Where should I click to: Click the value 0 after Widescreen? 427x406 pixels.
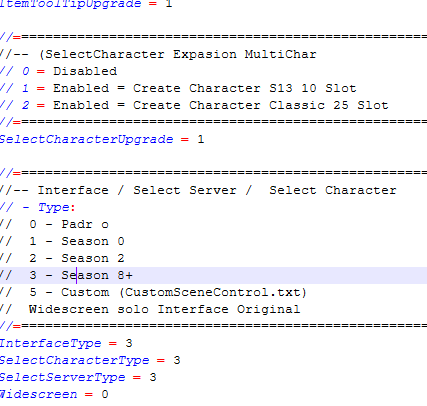105,394
